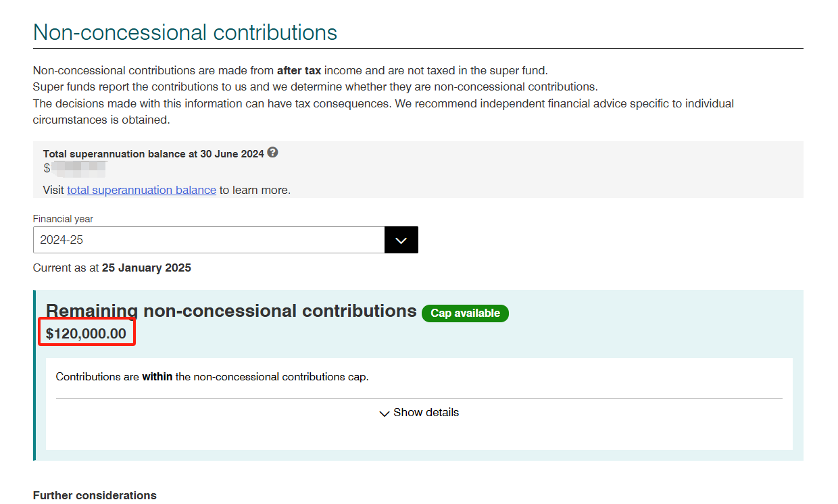
Task: Click the bold after tax text
Action: pos(299,70)
